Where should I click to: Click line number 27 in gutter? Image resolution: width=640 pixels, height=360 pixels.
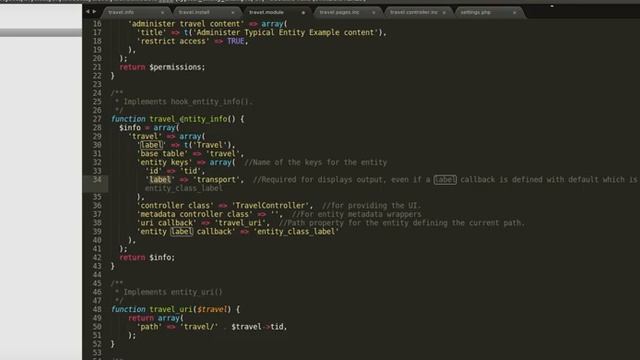tap(97, 119)
